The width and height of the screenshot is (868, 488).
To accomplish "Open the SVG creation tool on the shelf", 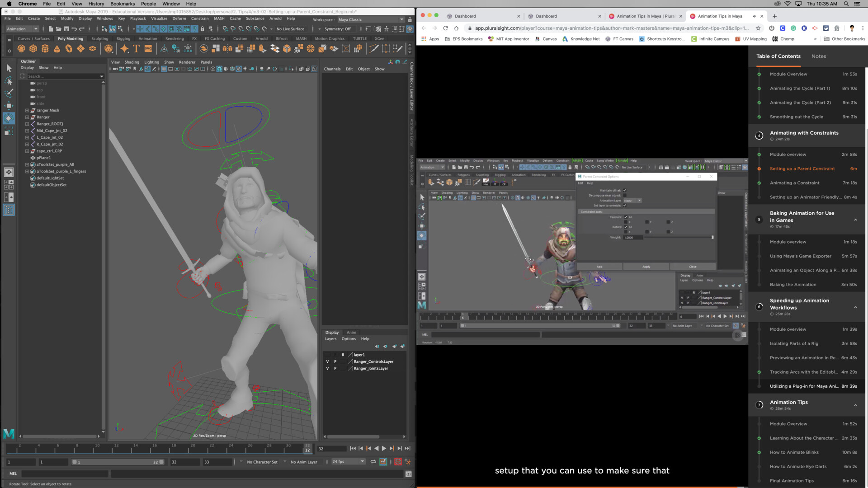I will tap(148, 48).
